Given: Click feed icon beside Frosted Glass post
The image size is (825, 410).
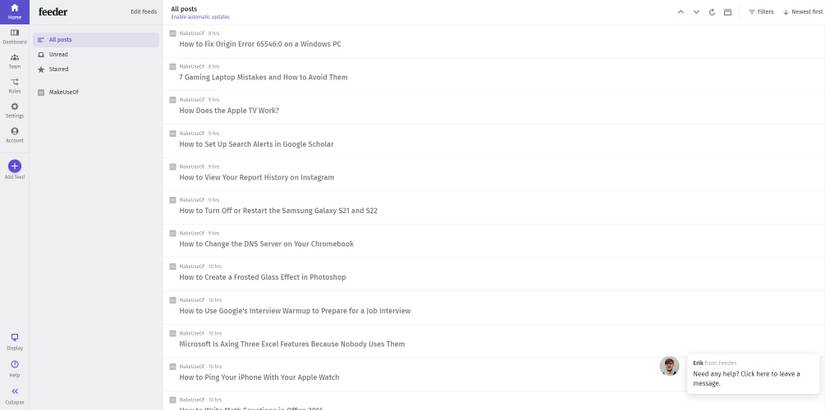Looking at the screenshot, I should (x=173, y=266).
